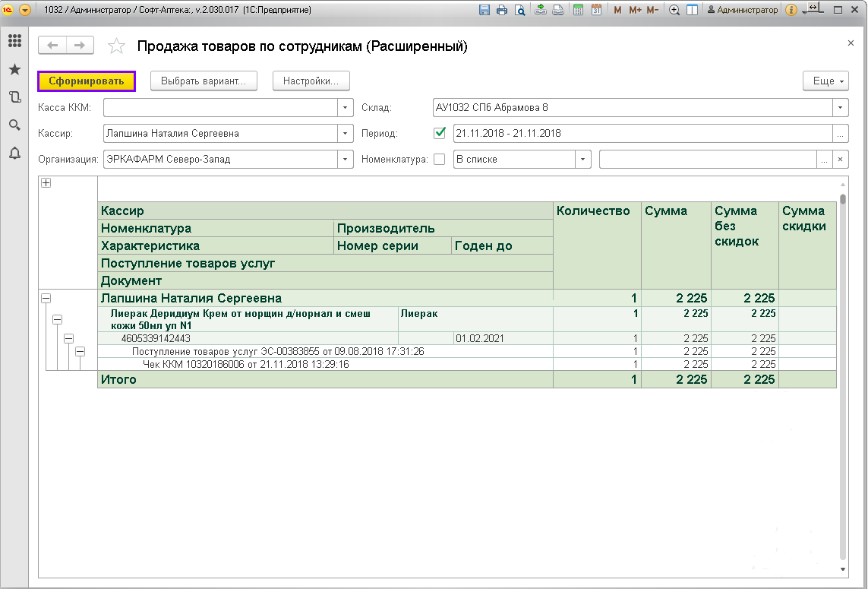
Task: Click the Save (floppy disk) icon
Action: tap(485, 10)
